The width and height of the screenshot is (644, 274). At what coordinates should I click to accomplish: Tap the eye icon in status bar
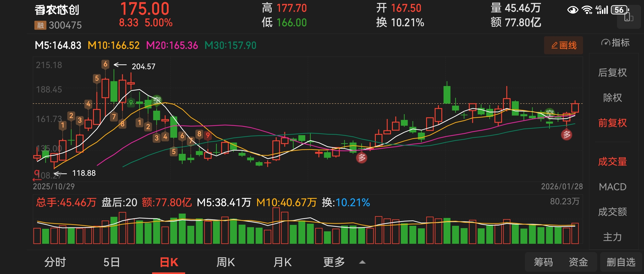pos(572,10)
